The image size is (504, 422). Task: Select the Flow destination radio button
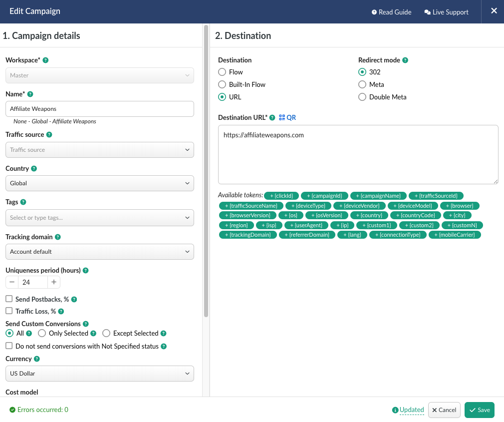tap(223, 72)
